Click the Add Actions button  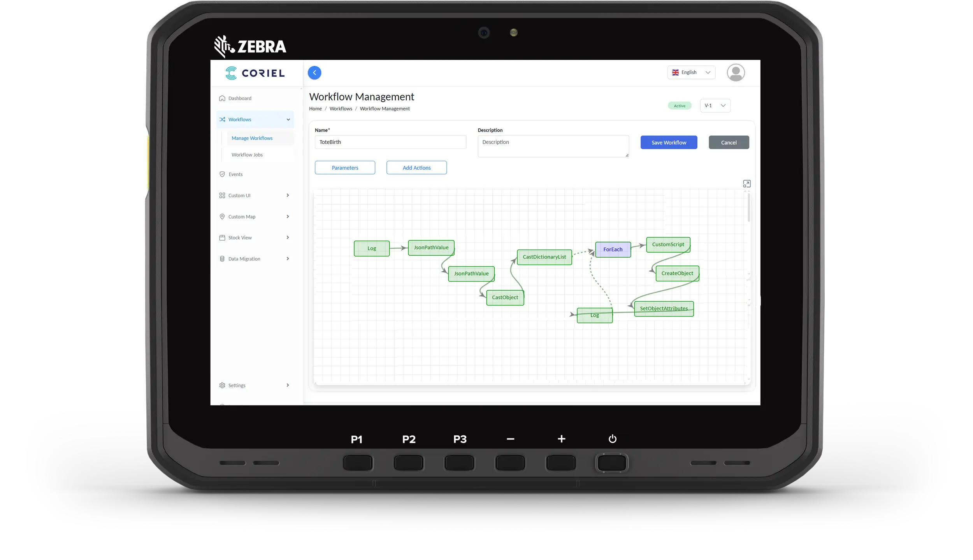416,168
